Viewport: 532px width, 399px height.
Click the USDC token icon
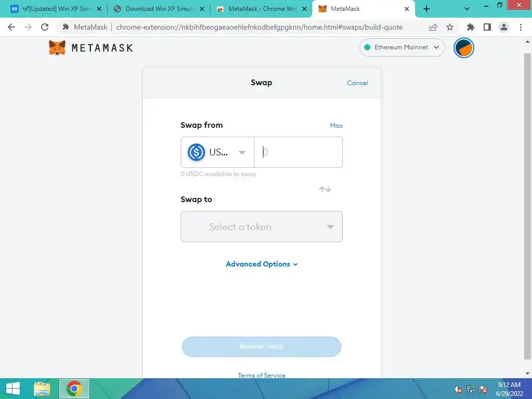[196, 152]
